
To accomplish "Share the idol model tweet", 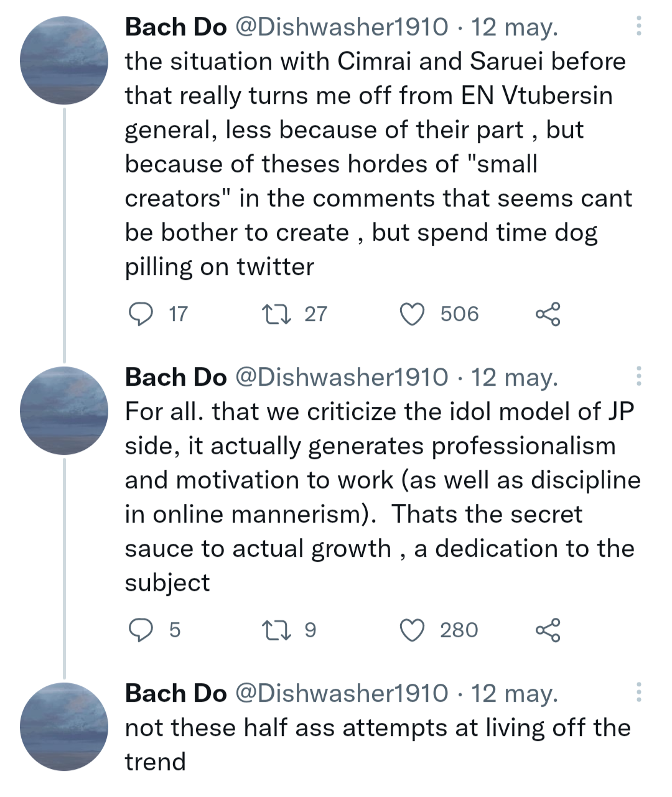I will pyautogui.click(x=548, y=630).
